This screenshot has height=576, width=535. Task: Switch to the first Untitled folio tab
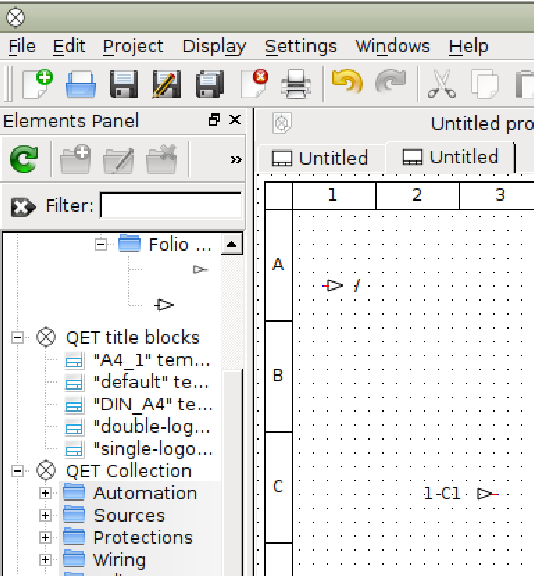(x=320, y=158)
